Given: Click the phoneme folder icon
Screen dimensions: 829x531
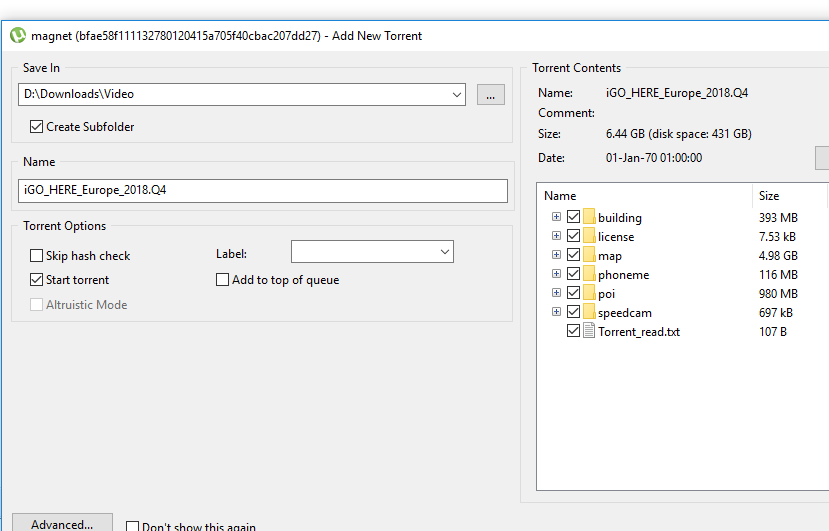Looking at the screenshot, I should tap(589, 274).
